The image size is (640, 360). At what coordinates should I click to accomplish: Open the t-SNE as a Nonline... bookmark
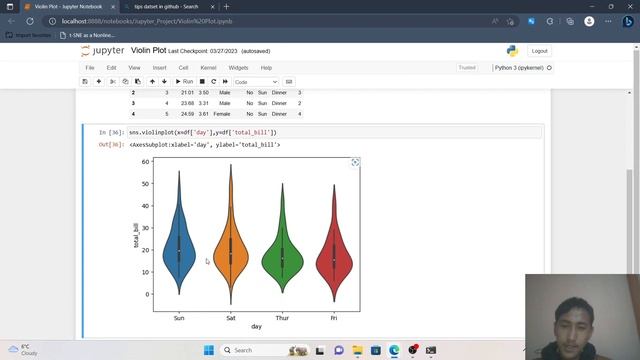[x=88, y=35]
